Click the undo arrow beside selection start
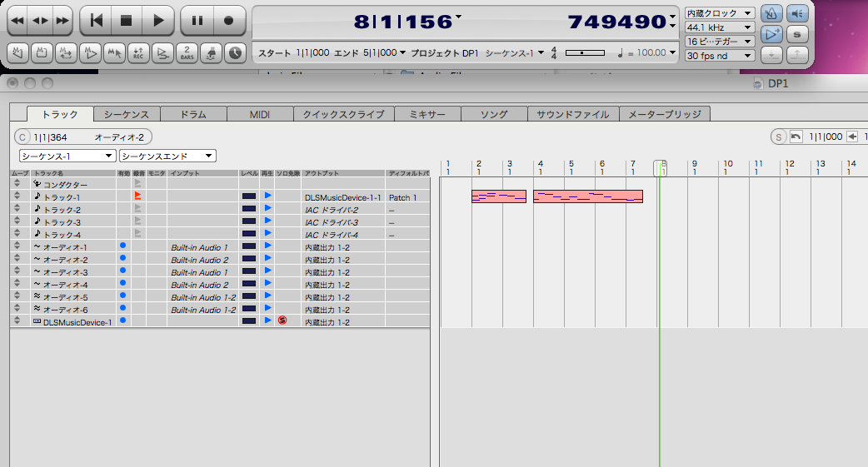The image size is (868, 467). (x=796, y=137)
